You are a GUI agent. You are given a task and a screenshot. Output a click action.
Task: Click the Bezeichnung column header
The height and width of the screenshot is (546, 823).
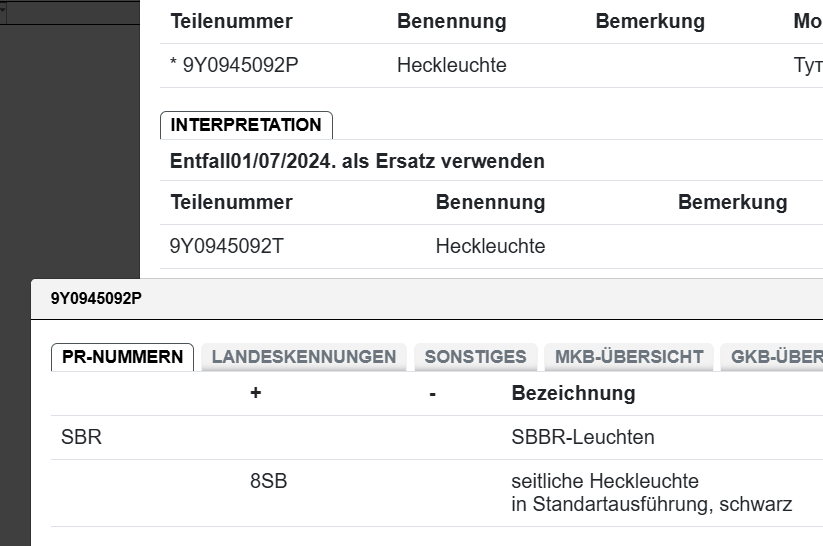573,393
